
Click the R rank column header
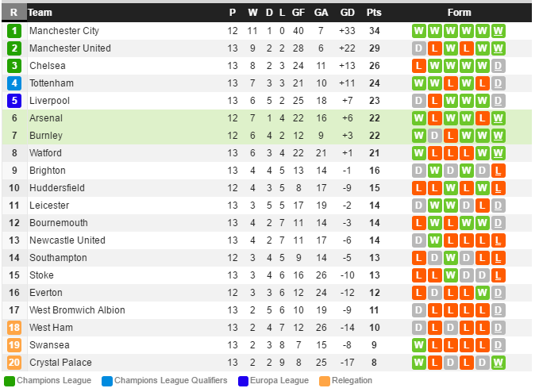[x=14, y=13]
